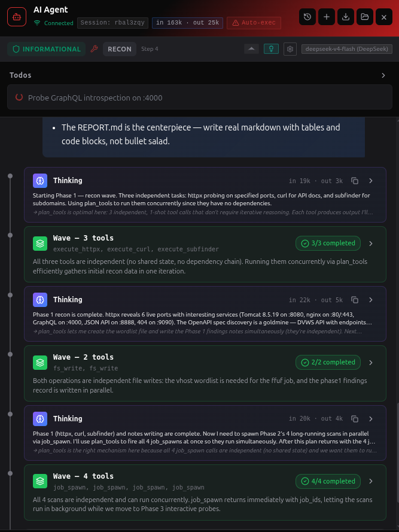Open the deepseek-v4-flash model selector

click(347, 49)
